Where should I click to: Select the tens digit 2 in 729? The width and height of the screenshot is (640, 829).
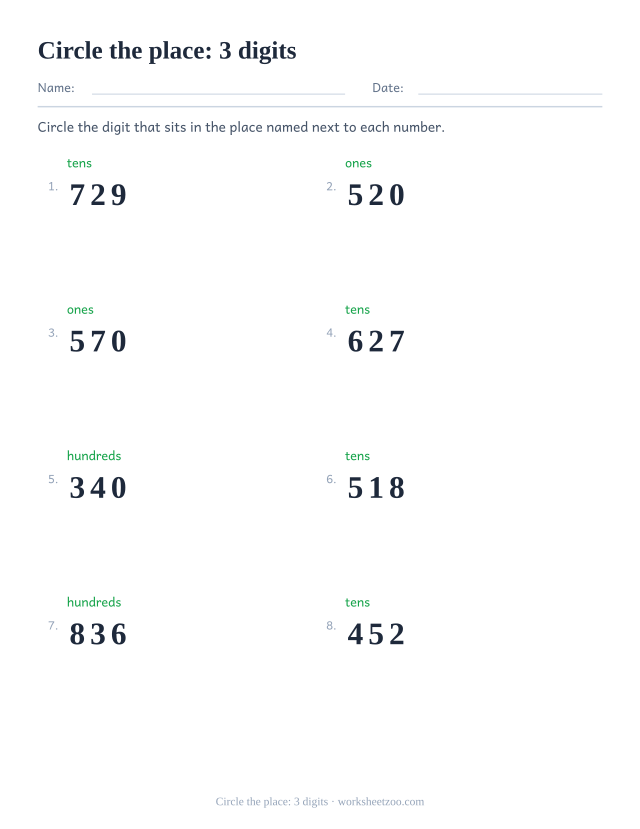pos(98,195)
